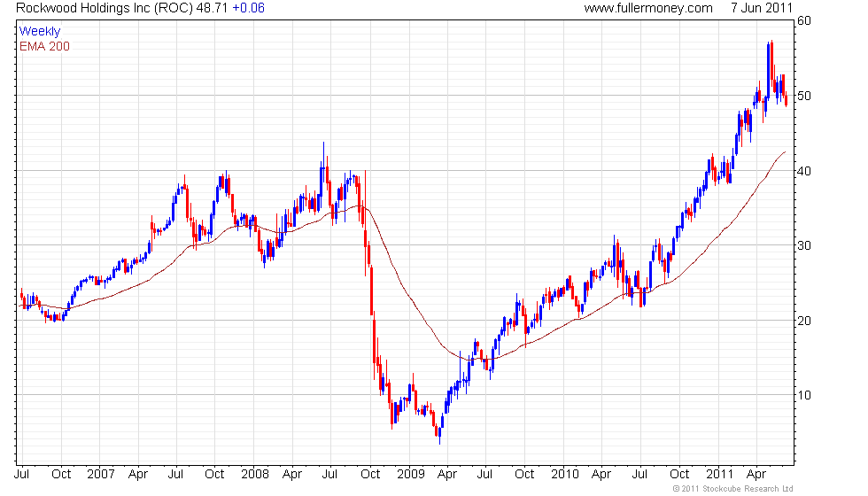Click the 10 price axis label

click(x=804, y=395)
